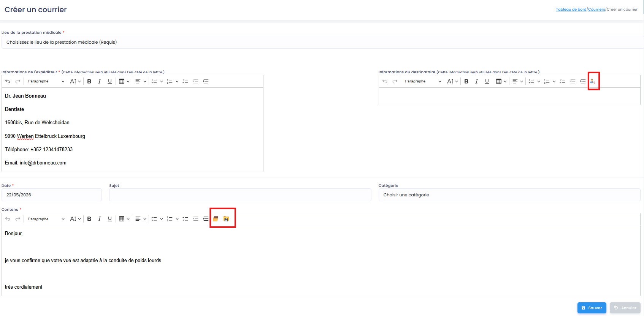Open the Catégorie selection dropdown
Image resolution: width=644 pixels, height=316 pixels.
[x=509, y=195]
